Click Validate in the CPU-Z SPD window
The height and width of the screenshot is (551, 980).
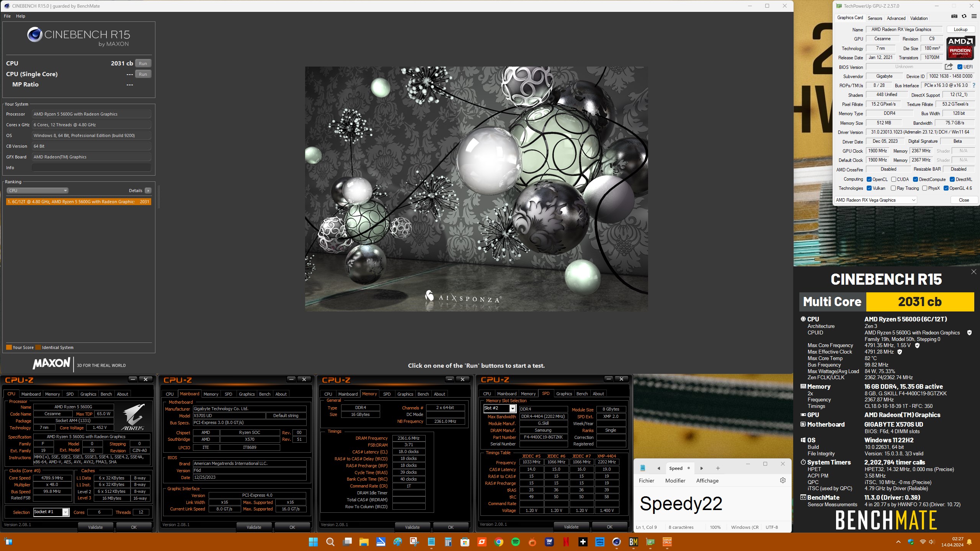pyautogui.click(x=571, y=527)
